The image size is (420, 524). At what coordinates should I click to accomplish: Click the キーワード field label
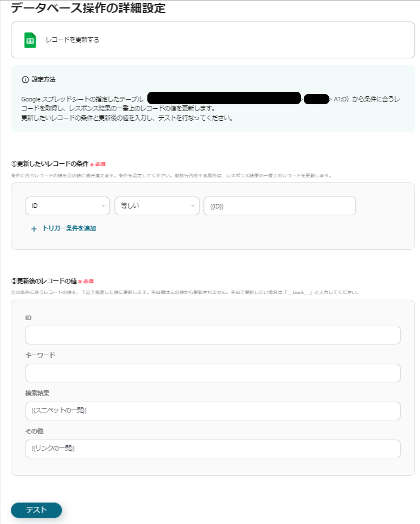pos(40,355)
